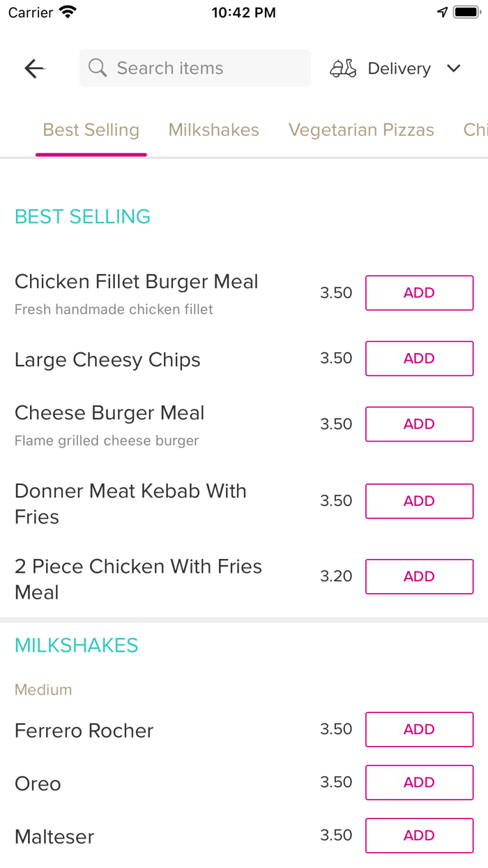This screenshot has height=868, width=488.
Task: Click the Search items field
Action: [x=202, y=68]
